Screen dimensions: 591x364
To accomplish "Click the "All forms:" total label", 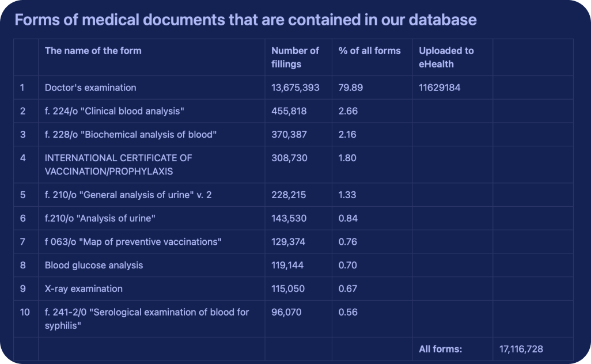I will tap(440, 349).
